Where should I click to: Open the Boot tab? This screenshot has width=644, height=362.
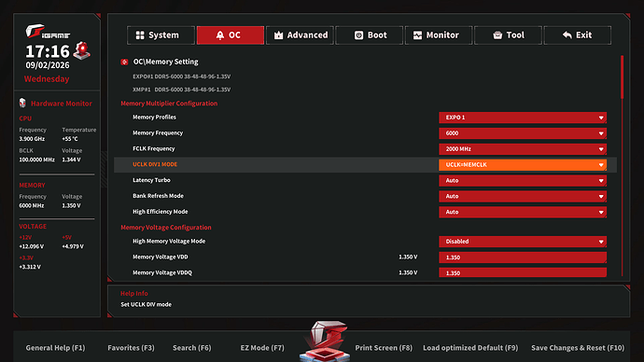[x=370, y=35]
